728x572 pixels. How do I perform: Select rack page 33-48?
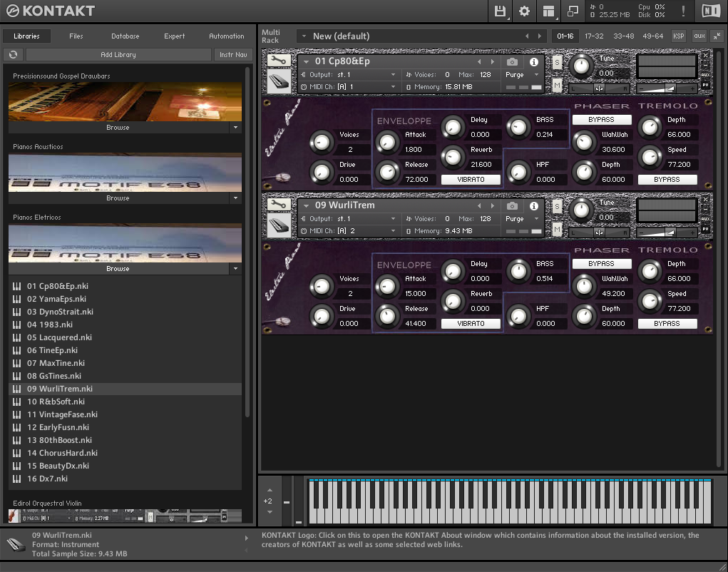623,36
